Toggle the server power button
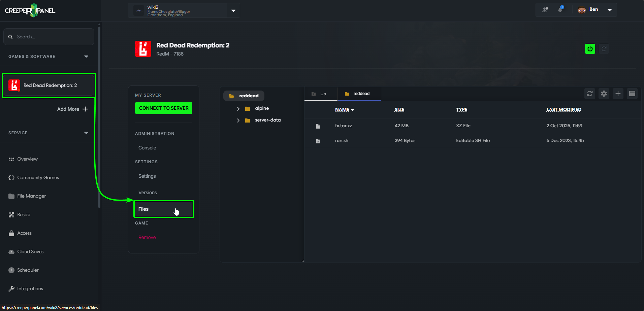The height and width of the screenshot is (311, 644). click(590, 48)
